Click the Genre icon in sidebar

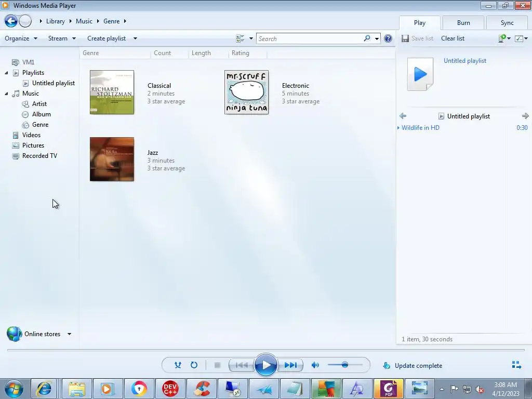(25, 125)
